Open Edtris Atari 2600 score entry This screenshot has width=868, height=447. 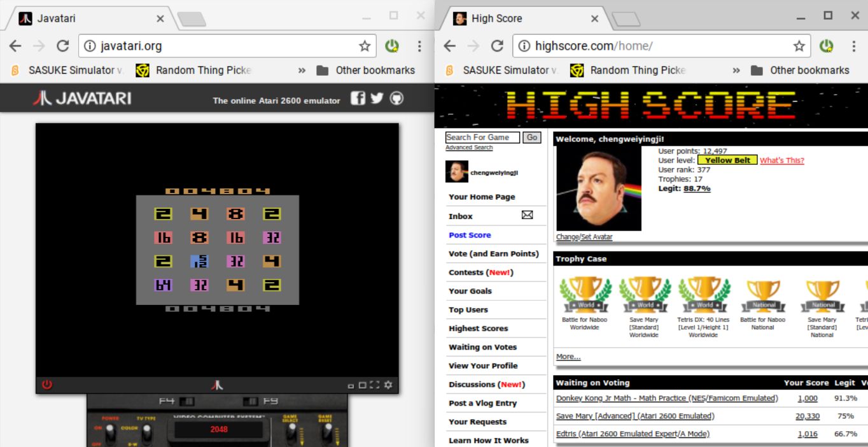point(633,434)
